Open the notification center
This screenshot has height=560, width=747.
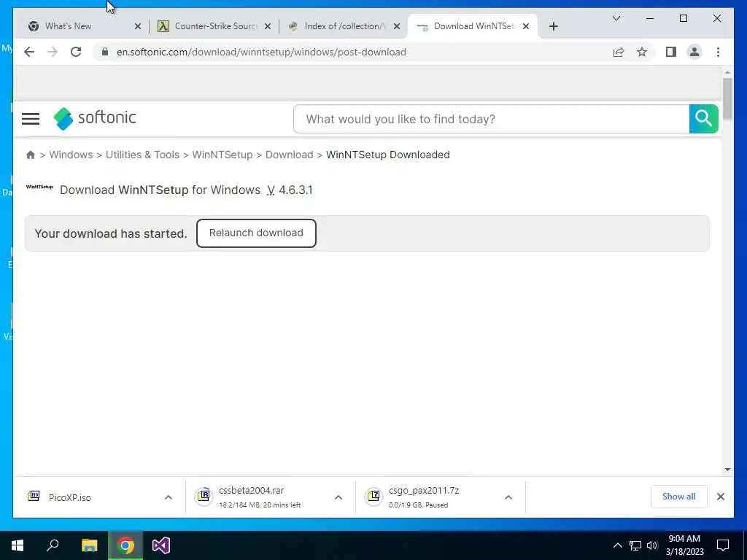pyautogui.click(x=723, y=545)
